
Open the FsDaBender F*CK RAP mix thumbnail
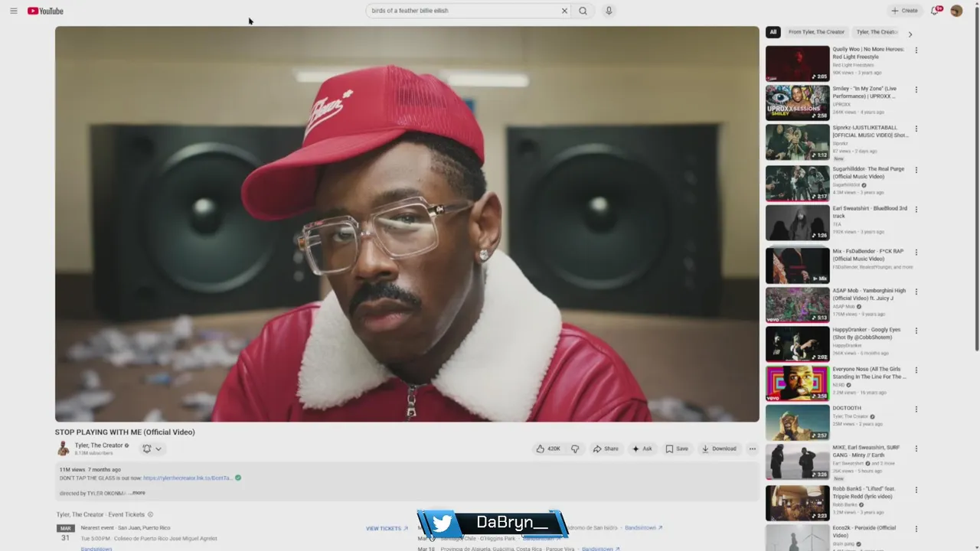[797, 265]
